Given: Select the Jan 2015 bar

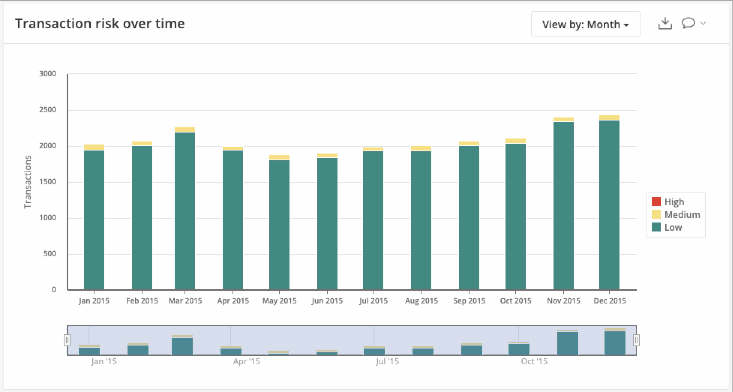Looking at the screenshot, I should click(x=94, y=217).
